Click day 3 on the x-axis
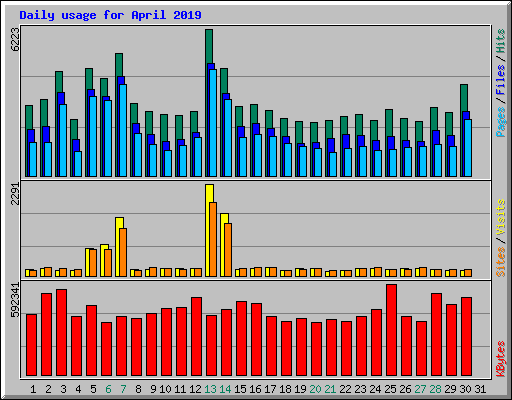Screen dimensions: 512x400 63,389
